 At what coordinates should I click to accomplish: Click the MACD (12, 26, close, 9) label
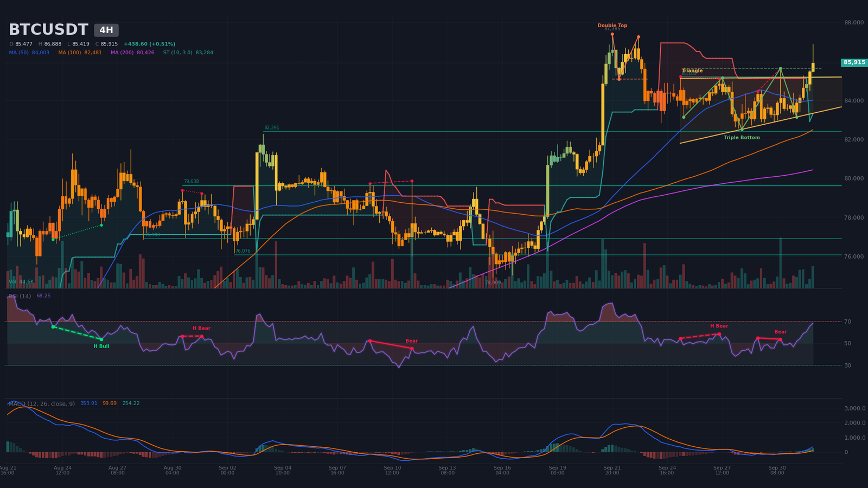coord(42,403)
